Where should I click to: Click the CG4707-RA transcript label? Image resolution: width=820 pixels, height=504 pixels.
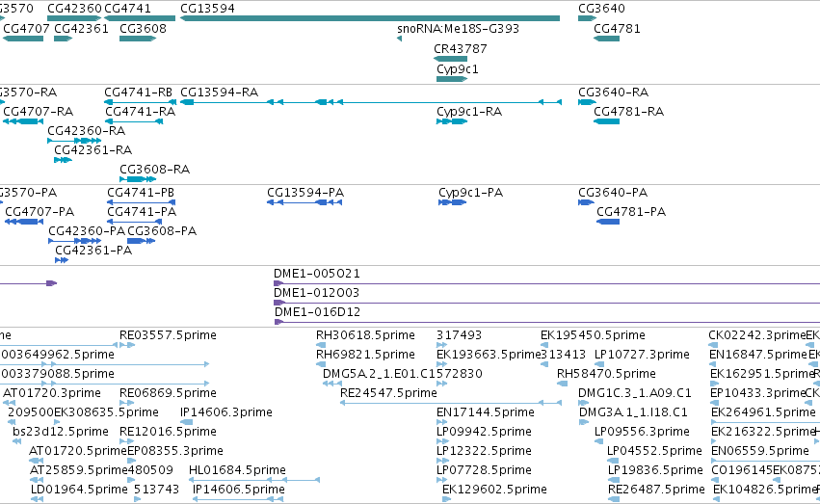pos(39,112)
